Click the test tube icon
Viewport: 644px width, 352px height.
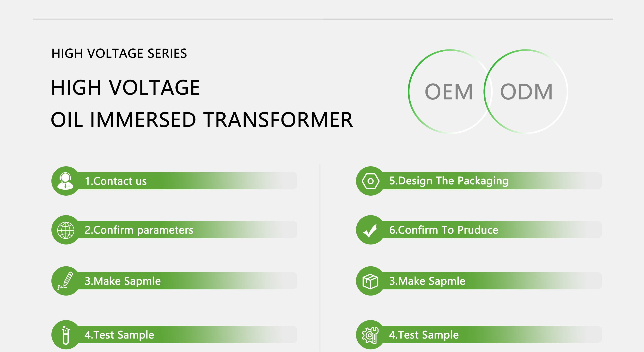click(x=66, y=335)
